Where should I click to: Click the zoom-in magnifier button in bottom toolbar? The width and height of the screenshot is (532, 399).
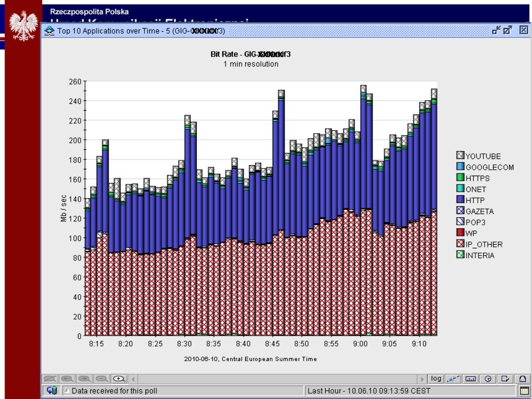point(119,379)
